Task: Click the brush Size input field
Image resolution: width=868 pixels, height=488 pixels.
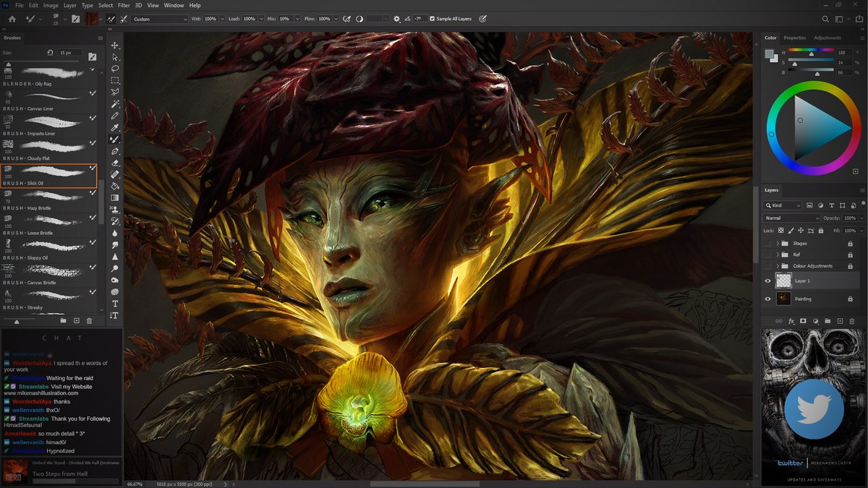Action: tap(69, 53)
